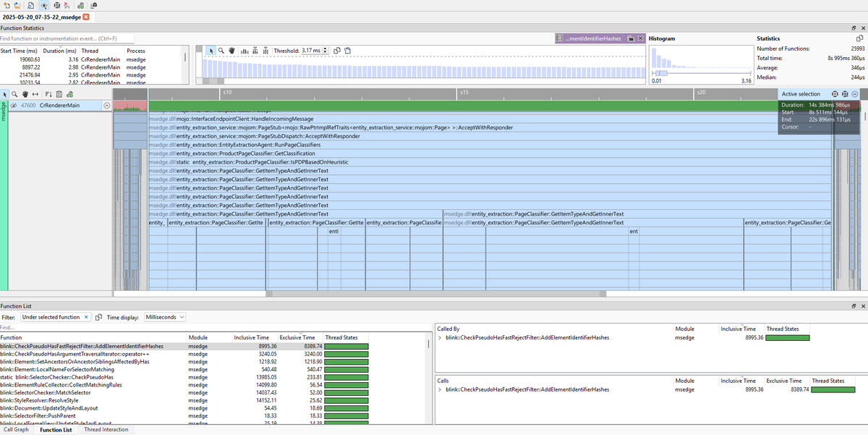Select the timeline zoom magnifier tool
This screenshot has height=435, width=868.
click(14, 94)
